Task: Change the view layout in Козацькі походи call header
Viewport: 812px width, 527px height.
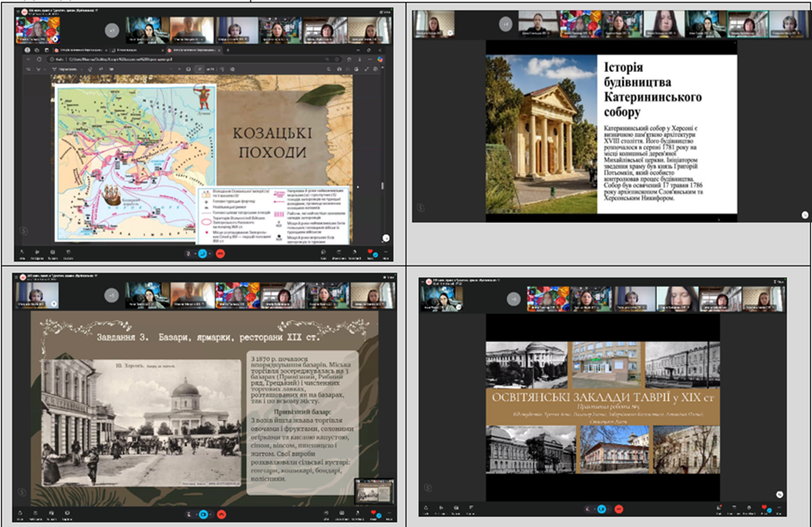Action: tap(384, 12)
